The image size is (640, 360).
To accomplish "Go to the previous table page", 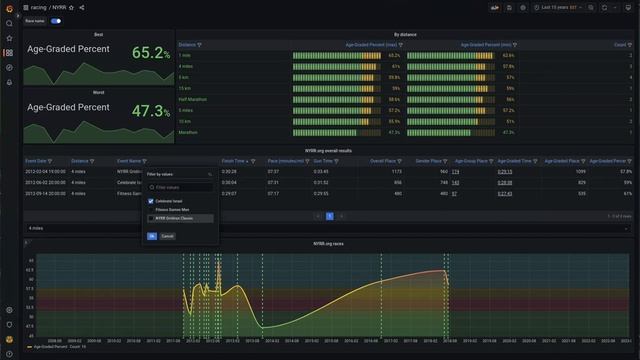I will click(x=318, y=216).
